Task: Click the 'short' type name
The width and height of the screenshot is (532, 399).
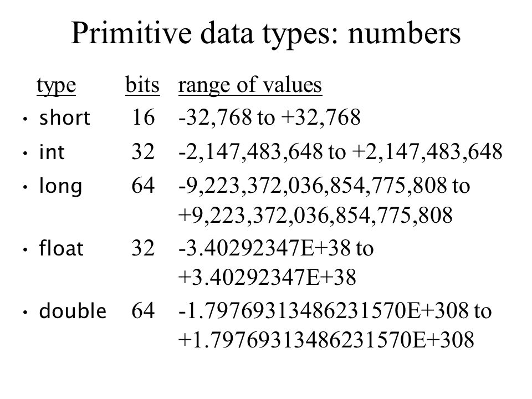Action: [64, 118]
